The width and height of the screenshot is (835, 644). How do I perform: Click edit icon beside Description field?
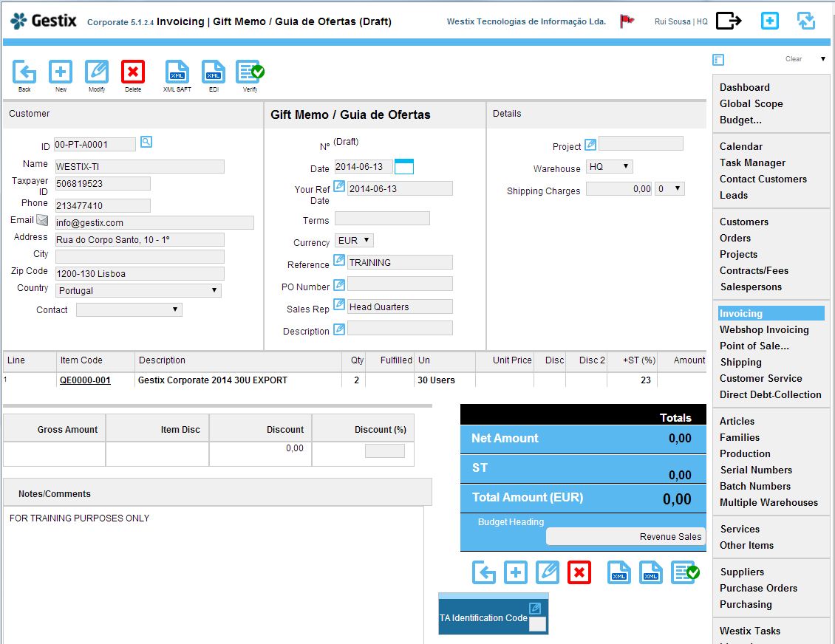pos(339,329)
